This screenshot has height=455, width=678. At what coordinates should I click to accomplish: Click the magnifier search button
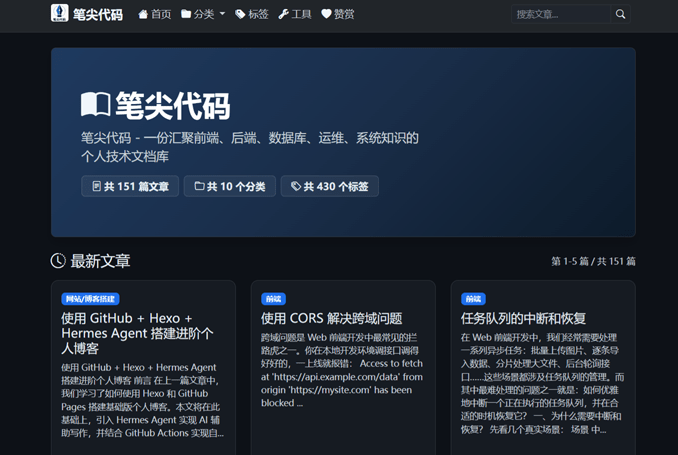point(620,14)
